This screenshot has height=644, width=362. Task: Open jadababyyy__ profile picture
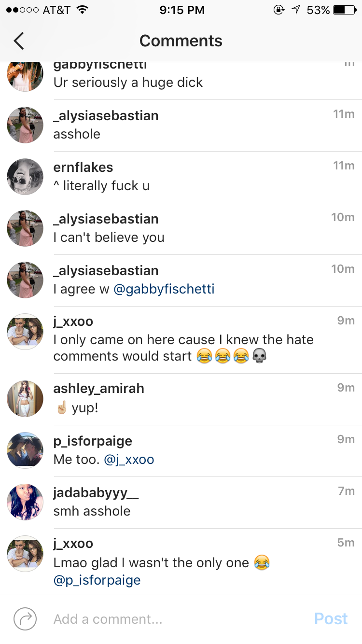click(x=25, y=502)
